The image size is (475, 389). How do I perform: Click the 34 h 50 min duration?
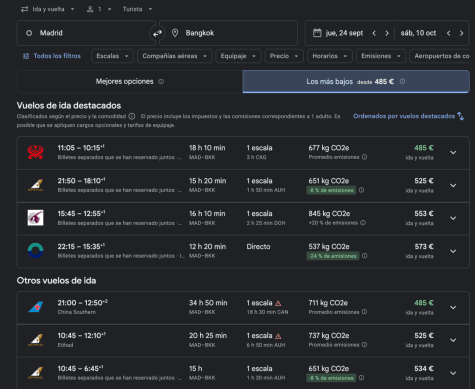[208, 303]
